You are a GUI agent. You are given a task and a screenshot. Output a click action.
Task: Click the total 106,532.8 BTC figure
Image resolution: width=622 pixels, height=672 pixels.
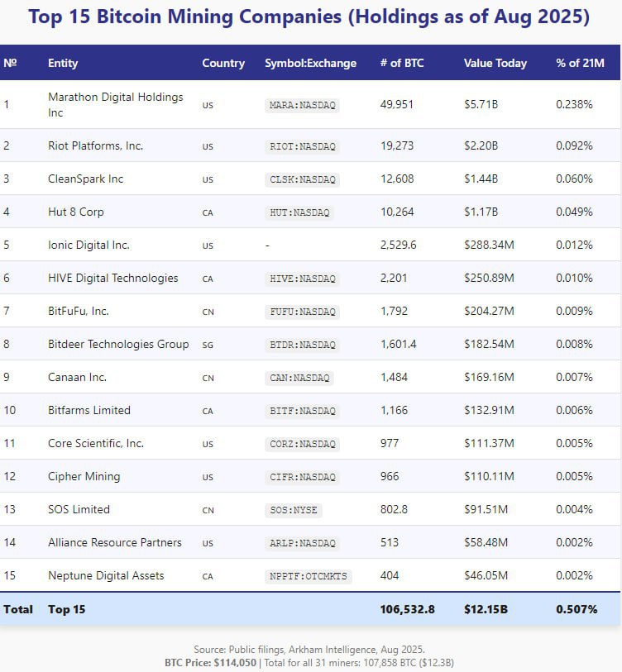point(407,609)
